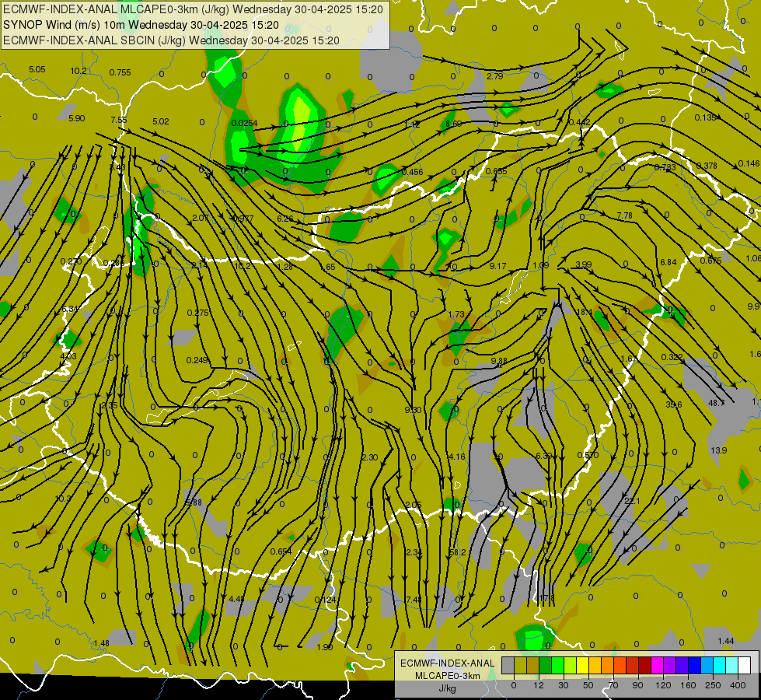This screenshot has height=700, width=761.
Task: Click the 5.05 value on the map
Action: (x=37, y=69)
